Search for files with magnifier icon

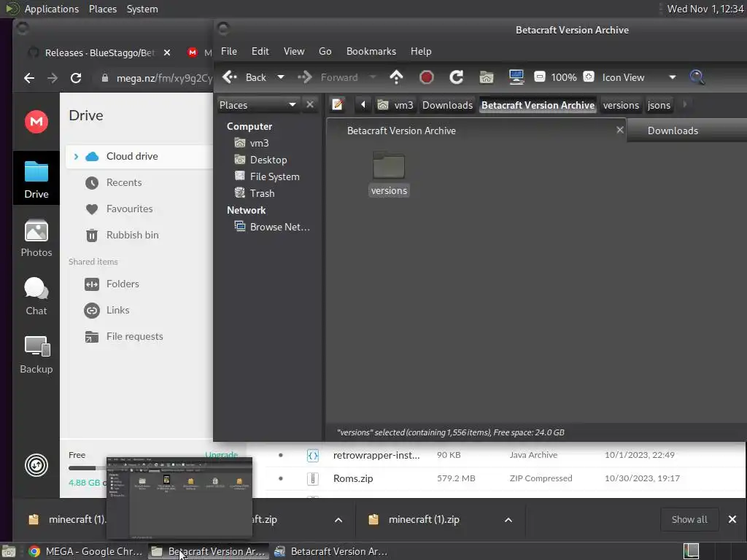(697, 77)
